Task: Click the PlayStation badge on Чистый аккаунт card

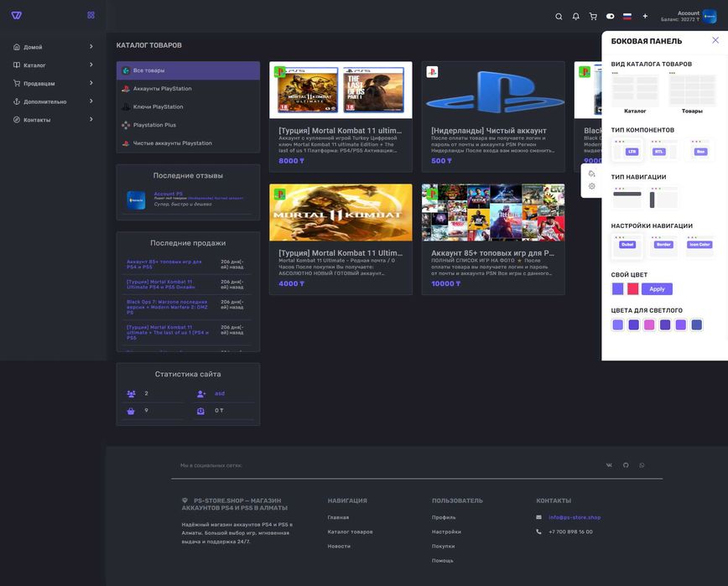Action: point(432,72)
